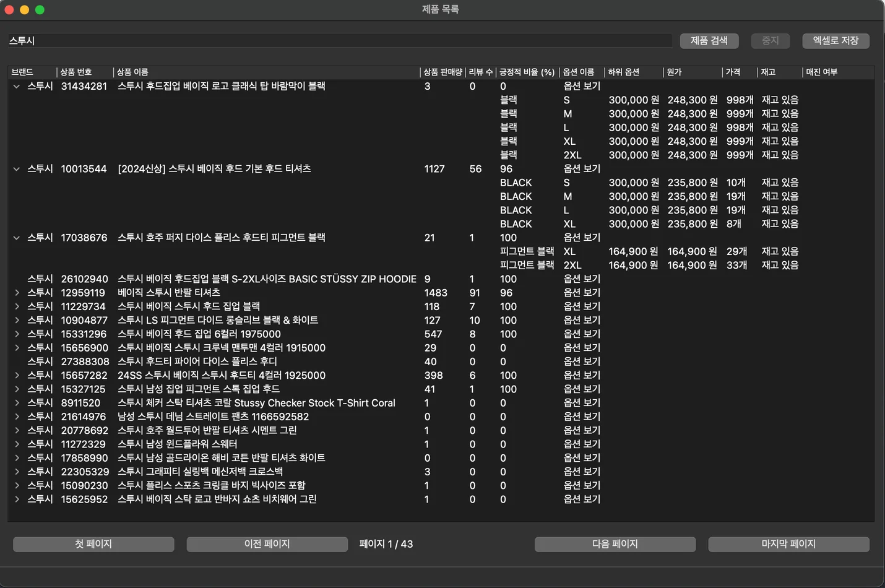Expand product row 11229734
This screenshot has width=885, height=588.
17,306
